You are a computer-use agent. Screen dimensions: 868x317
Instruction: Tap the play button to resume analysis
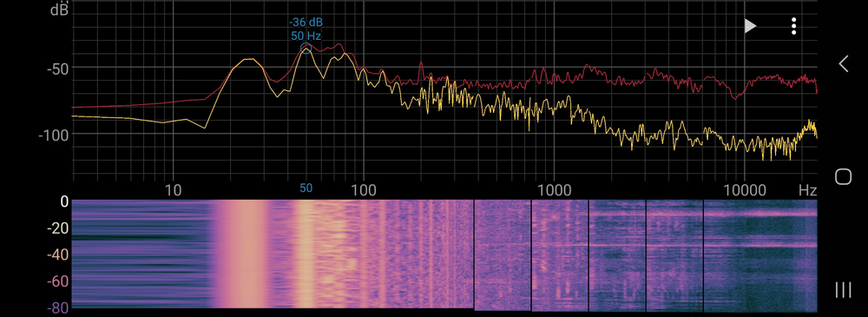click(750, 26)
